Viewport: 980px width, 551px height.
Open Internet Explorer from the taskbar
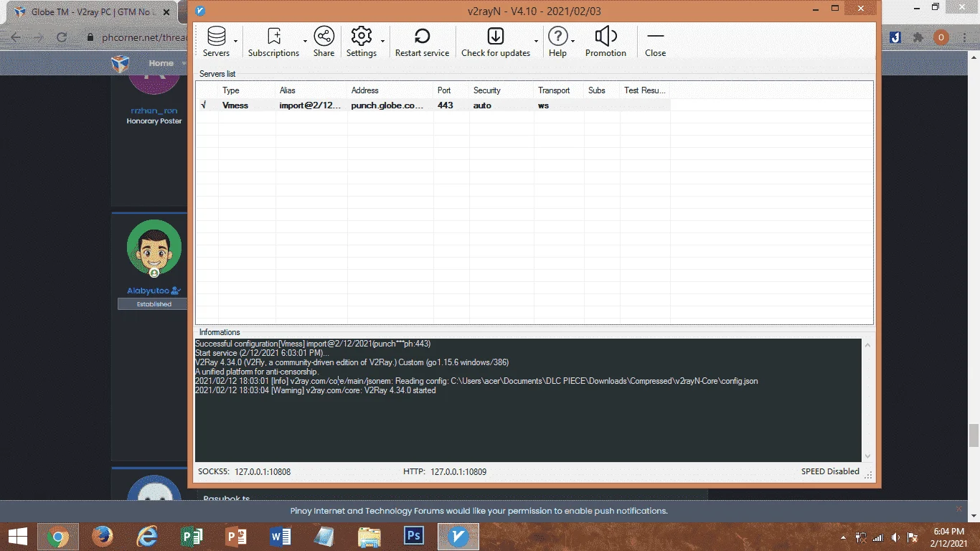point(147,537)
